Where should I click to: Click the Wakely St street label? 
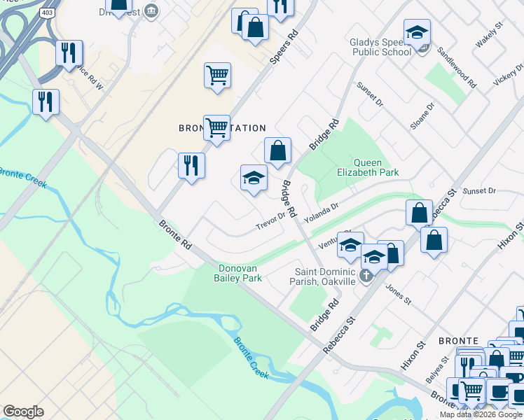click(489, 34)
